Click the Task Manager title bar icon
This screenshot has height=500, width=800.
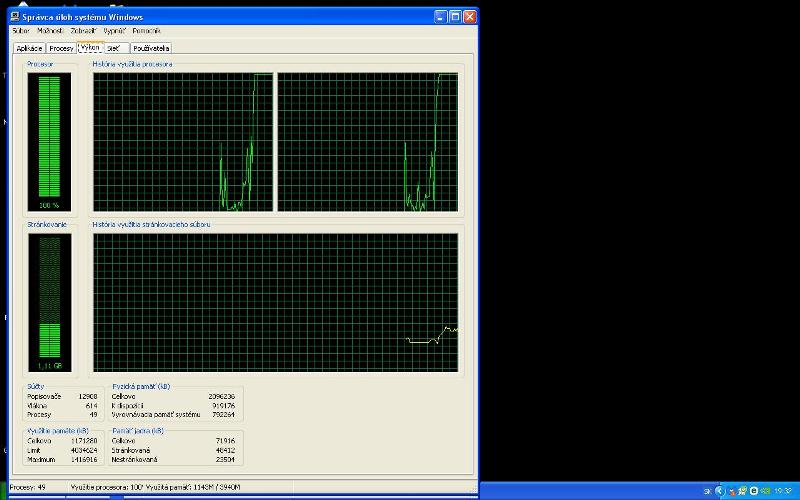pyautogui.click(x=15, y=17)
